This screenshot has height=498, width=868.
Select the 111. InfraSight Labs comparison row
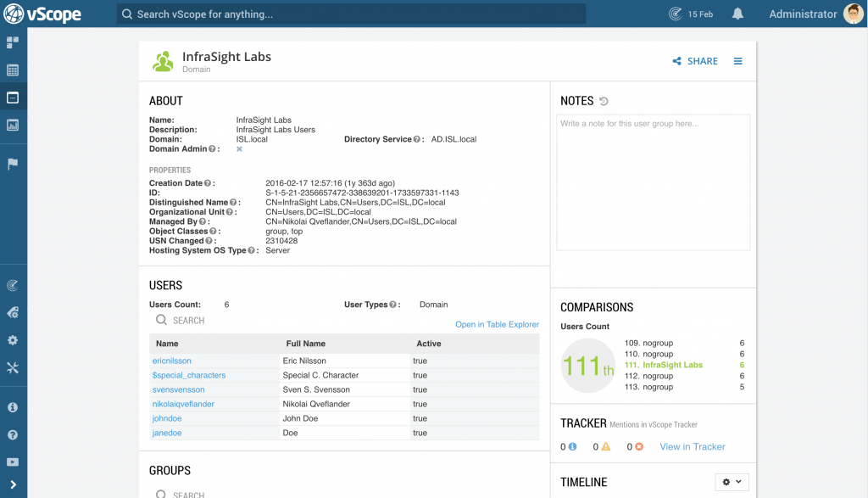coord(684,365)
